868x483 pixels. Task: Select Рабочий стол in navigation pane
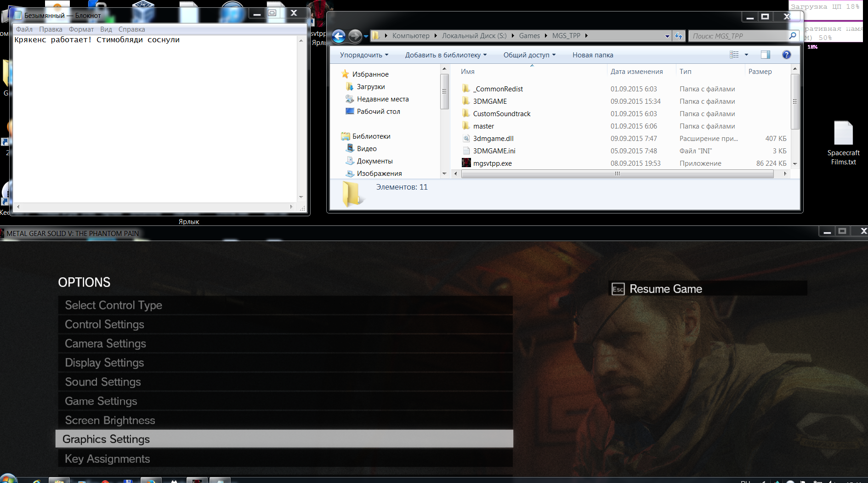pos(378,111)
